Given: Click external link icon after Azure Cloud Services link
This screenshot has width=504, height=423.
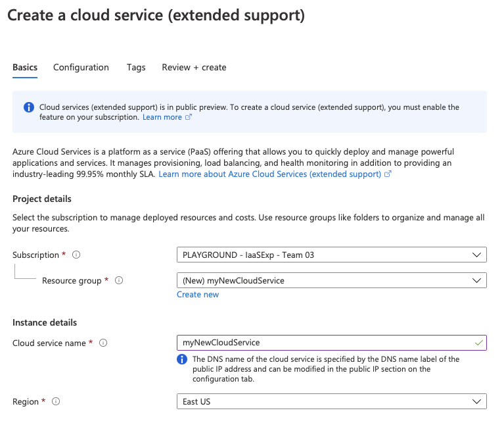Looking at the screenshot, I should [388, 174].
